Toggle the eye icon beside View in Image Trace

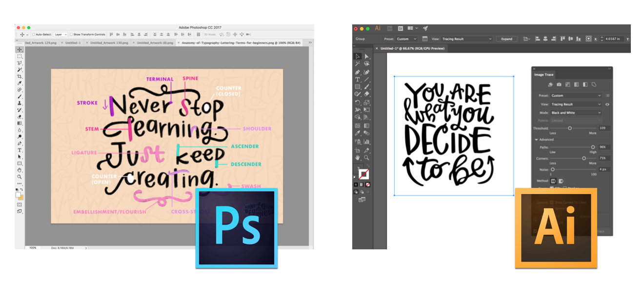[607, 104]
